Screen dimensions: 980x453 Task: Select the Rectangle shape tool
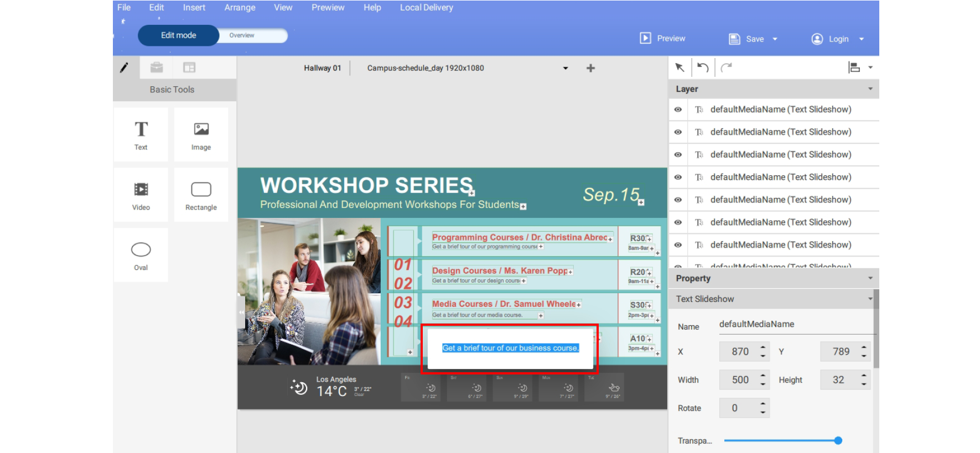pyautogui.click(x=201, y=195)
